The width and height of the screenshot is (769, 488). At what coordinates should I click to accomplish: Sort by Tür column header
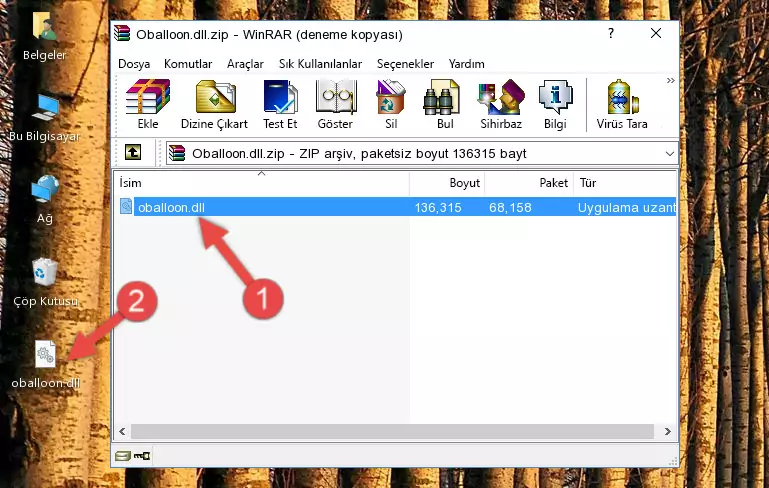point(625,183)
